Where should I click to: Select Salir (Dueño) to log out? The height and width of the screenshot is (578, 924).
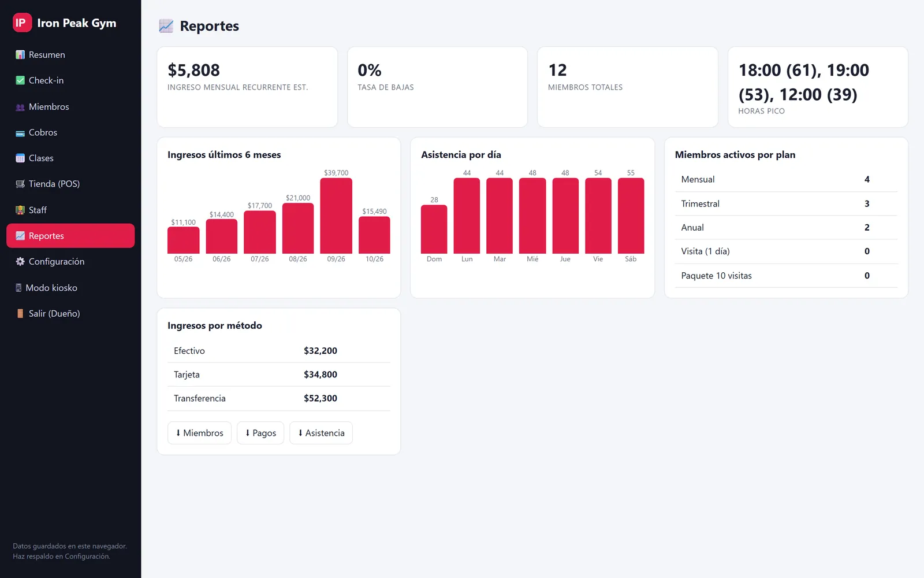(x=70, y=314)
